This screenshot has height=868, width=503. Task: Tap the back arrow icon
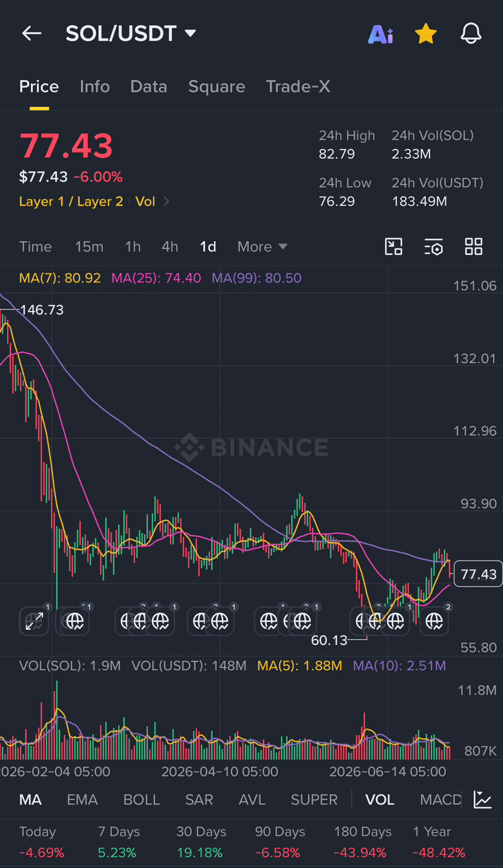pyautogui.click(x=32, y=33)
